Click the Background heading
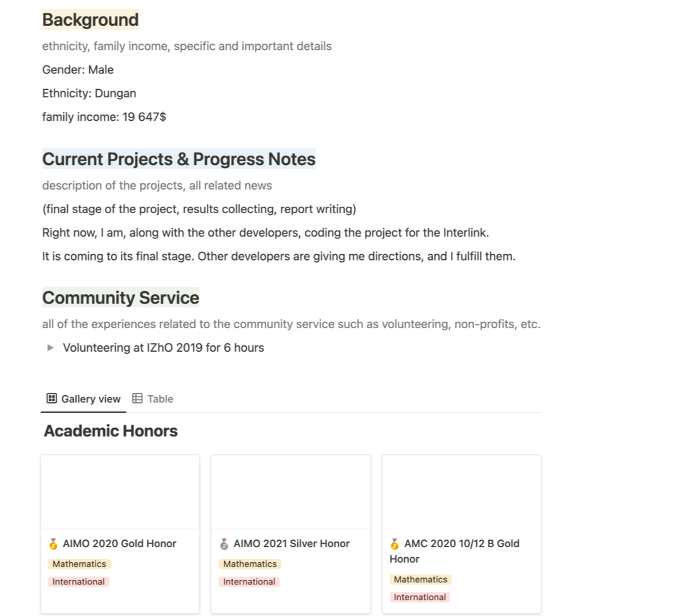 (x=90, y=20)
